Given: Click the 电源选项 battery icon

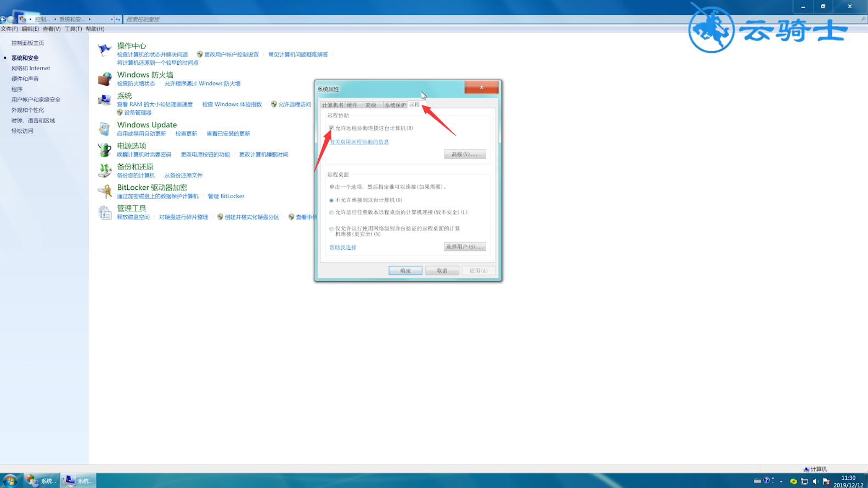Looking at the screenshot, I should (104, 150).
